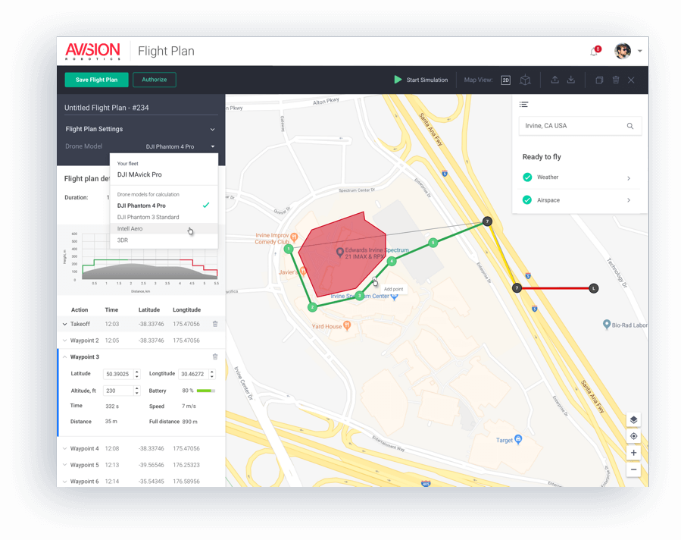Click Waypoint 5 latitude value -39.56546

pos(151,465)
